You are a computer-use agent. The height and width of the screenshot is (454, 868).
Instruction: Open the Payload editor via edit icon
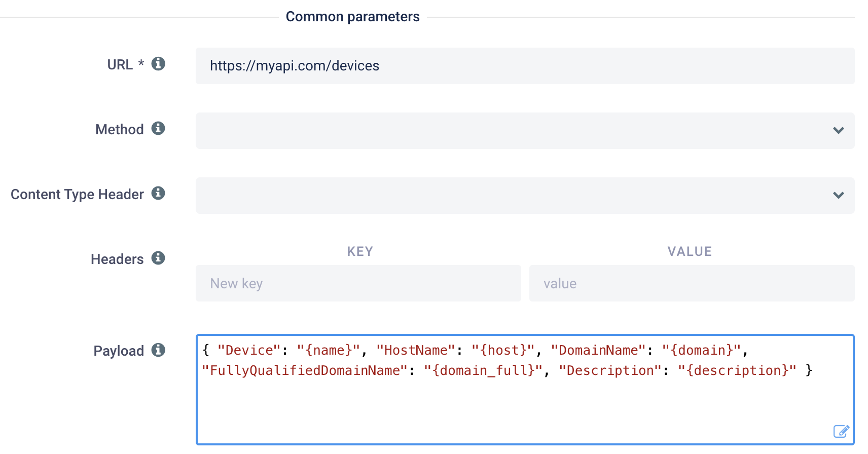click(841, 431)
